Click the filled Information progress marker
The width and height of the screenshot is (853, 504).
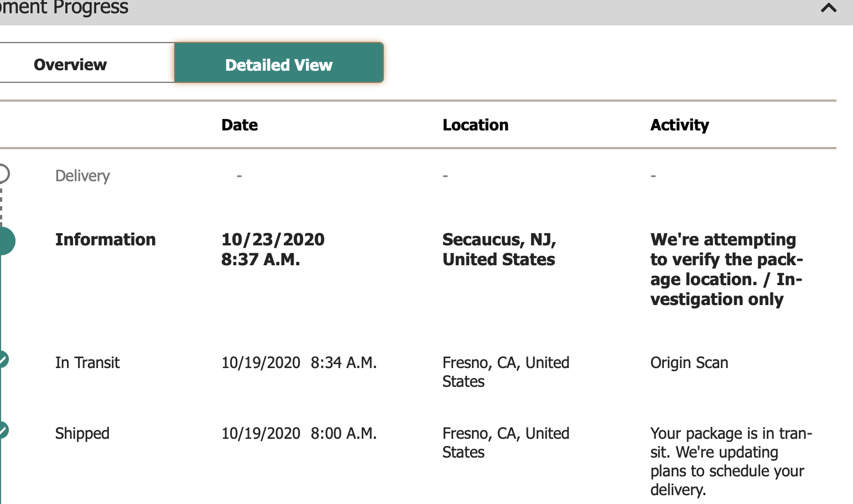(6, 241)
